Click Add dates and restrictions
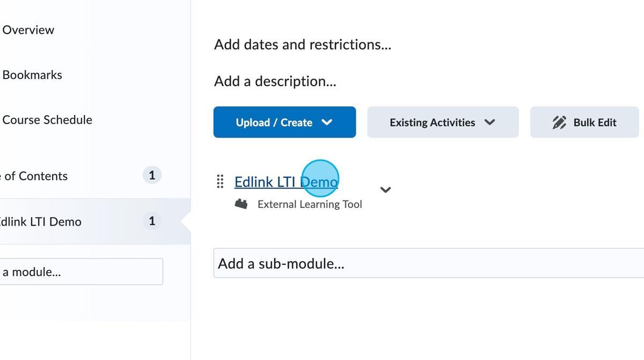This screenshot has width=644, height=360. tap(302, 45)
